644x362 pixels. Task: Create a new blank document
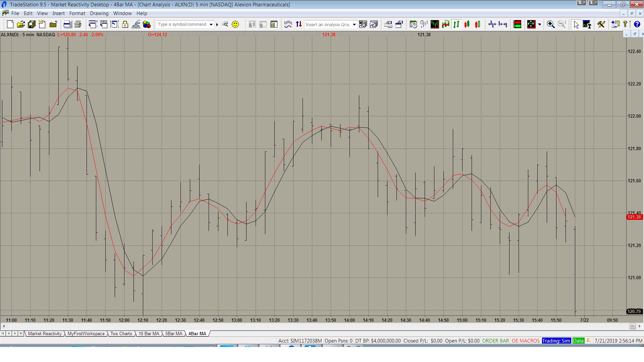point(10,24)
